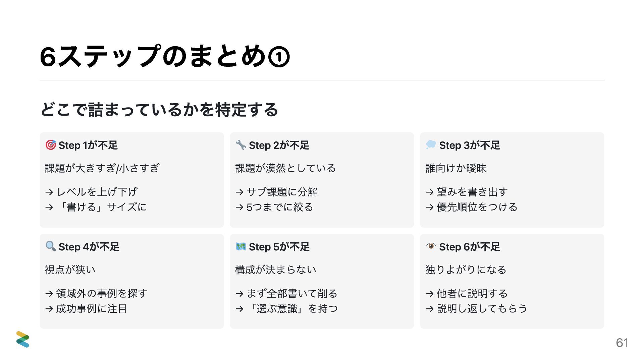
Task: Click the target emoji beside Step 1
Action: [x=51, y=145]
